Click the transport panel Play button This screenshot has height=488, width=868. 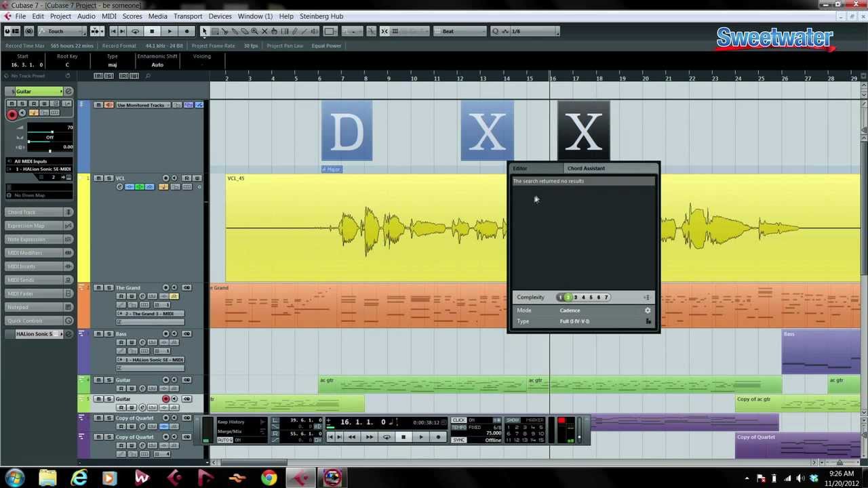pos(421,436)
